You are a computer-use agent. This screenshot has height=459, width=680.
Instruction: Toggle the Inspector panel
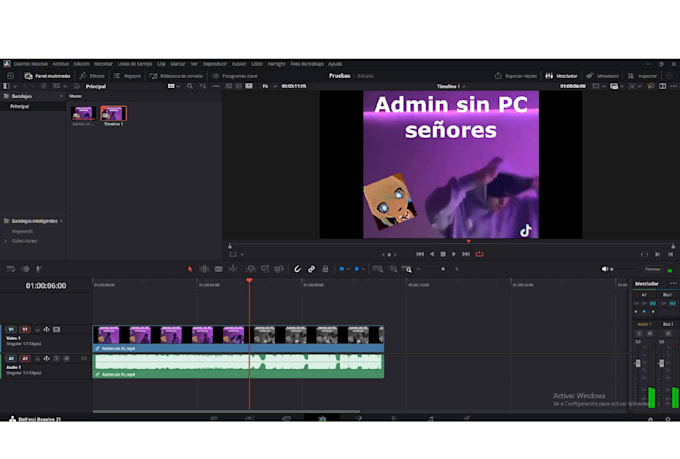coord(642,76)
